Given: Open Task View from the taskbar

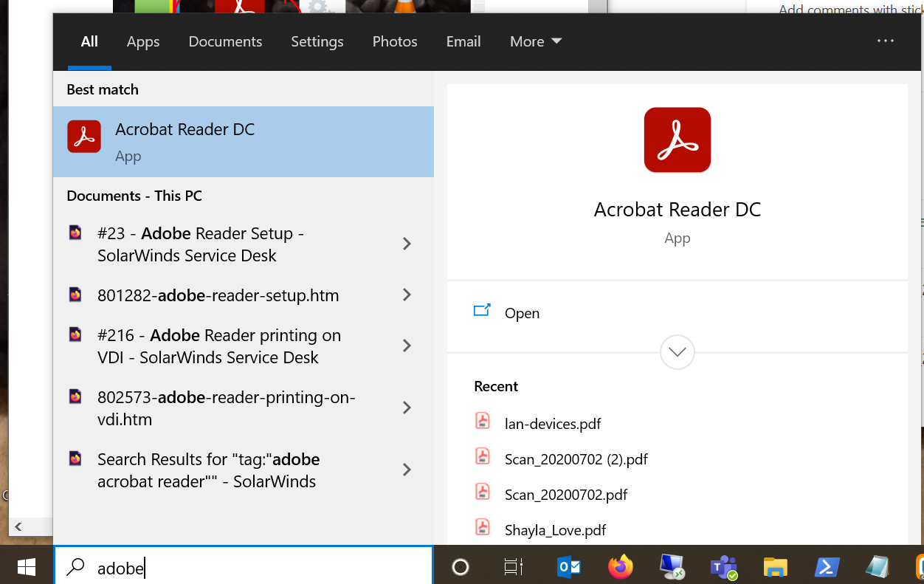Looking at the screenshot, I should (513, 566).
